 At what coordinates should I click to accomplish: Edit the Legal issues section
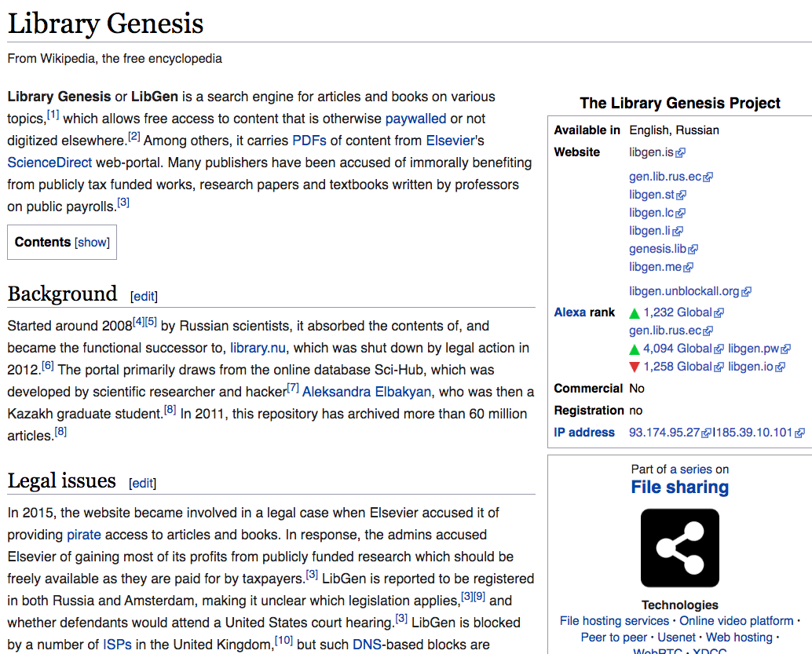(142, 483)
